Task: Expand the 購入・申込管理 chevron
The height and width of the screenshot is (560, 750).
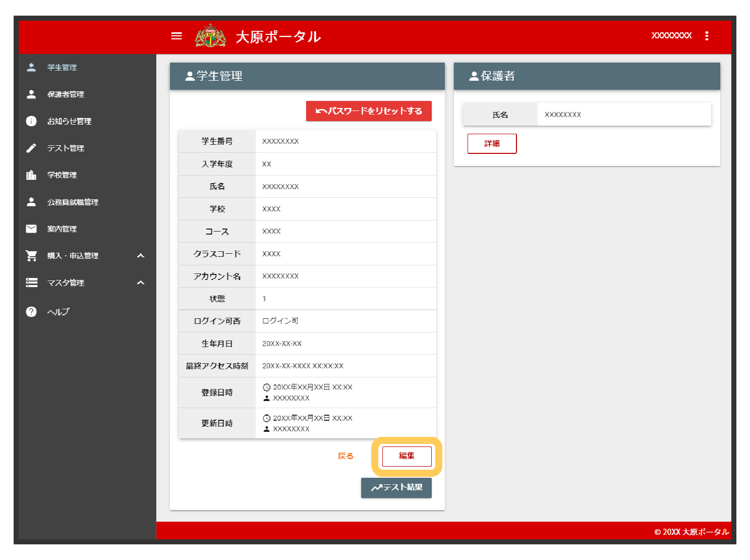Action: point(141,256)
